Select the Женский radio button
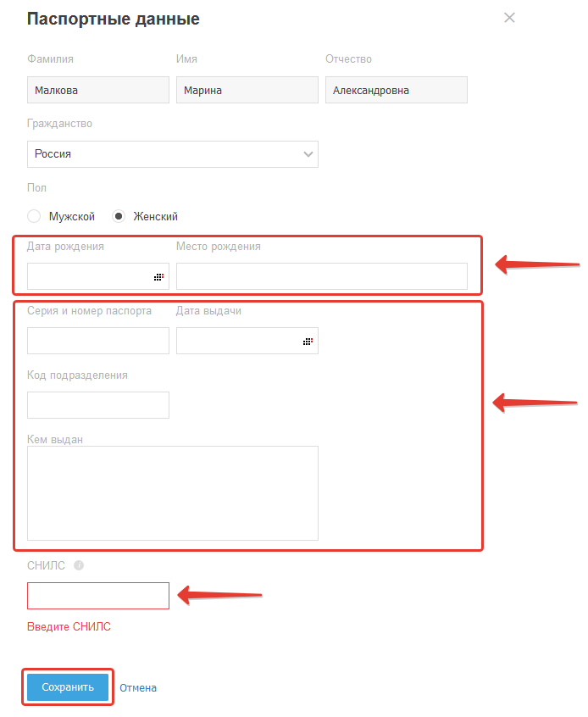The width and height of the screenshot is (588, 717). [119, 216]
